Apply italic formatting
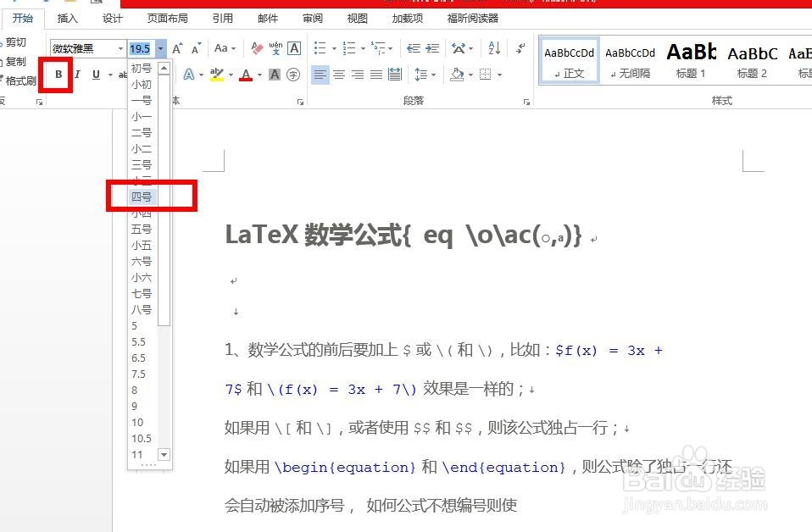Viewport: 812px width, 532px height. tap(77, 73)
